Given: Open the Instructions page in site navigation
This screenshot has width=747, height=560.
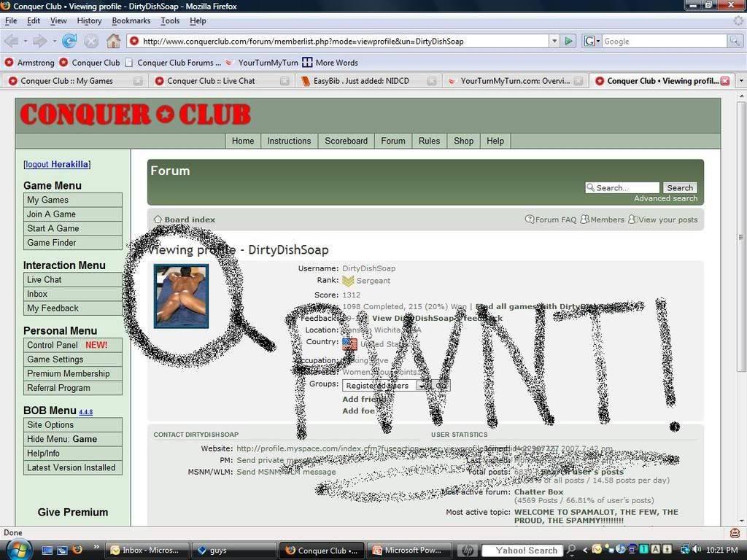Looking at the screenshot, I should tap(289, 141).
